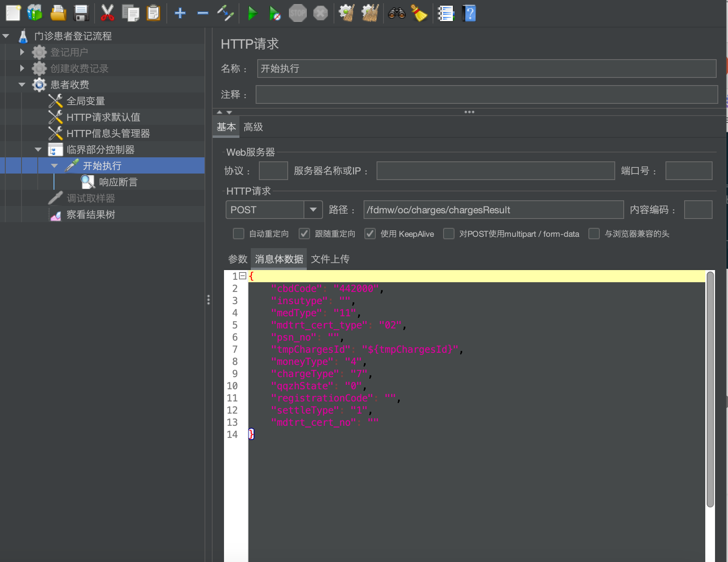Click the 端口号 port field
Image resolution: width=728 pixels, height=562 pixels.
(689, 171)
